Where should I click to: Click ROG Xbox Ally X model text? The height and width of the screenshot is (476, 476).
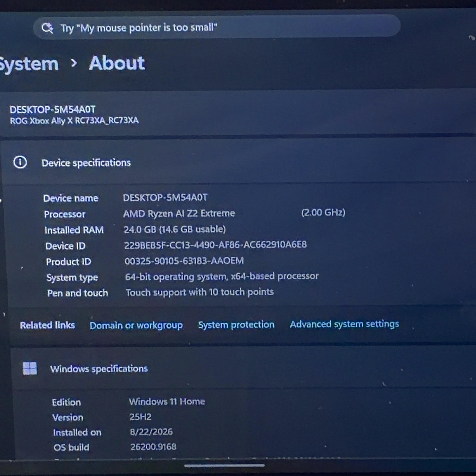coord(74,121)
